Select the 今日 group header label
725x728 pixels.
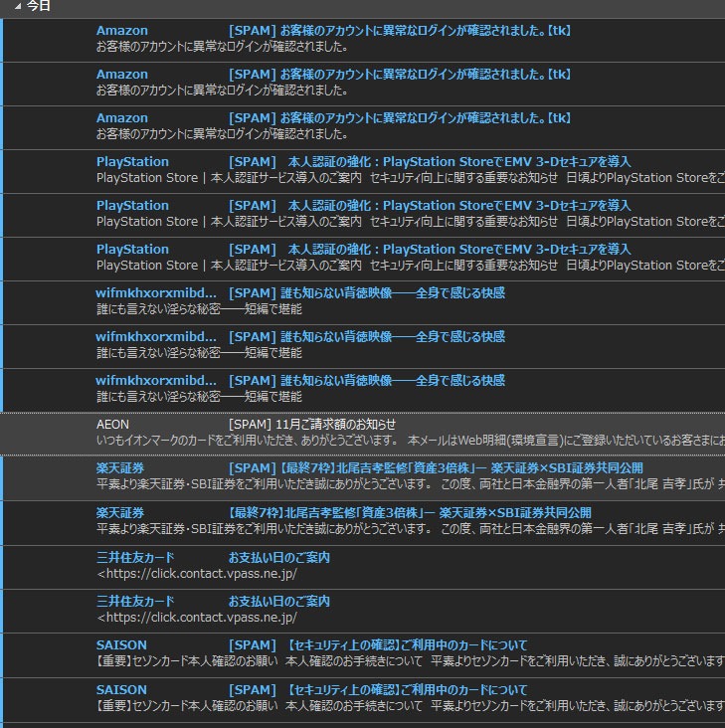click(39, 6)
